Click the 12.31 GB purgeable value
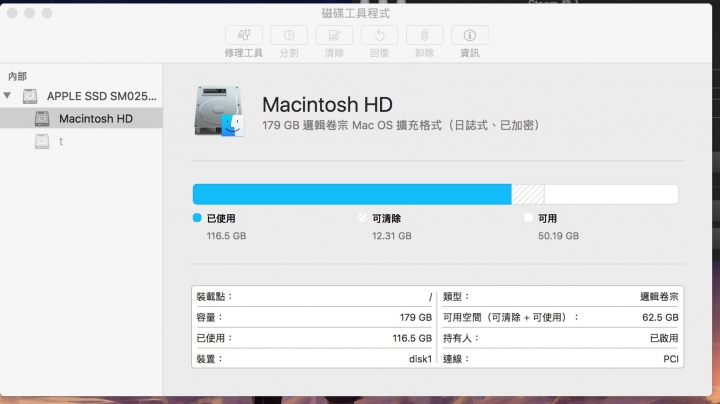Image resolution: width=720 pixels, height=404 pixels. pyautogui.click(x=392, y=236)
